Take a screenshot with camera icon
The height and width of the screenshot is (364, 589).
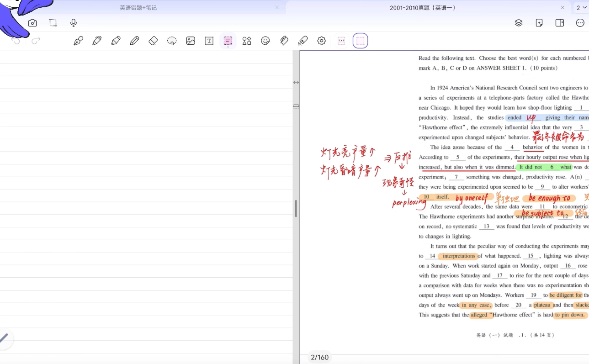32,23
